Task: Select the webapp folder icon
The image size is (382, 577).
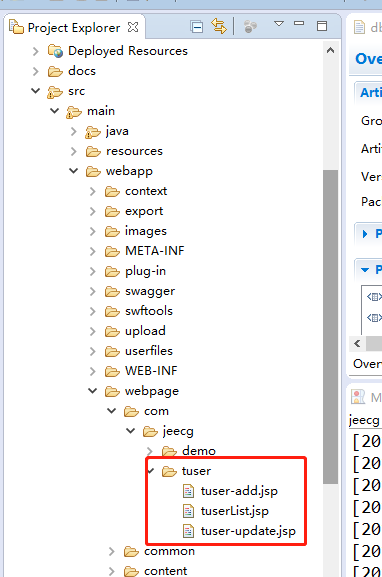Action: point(93,171)
